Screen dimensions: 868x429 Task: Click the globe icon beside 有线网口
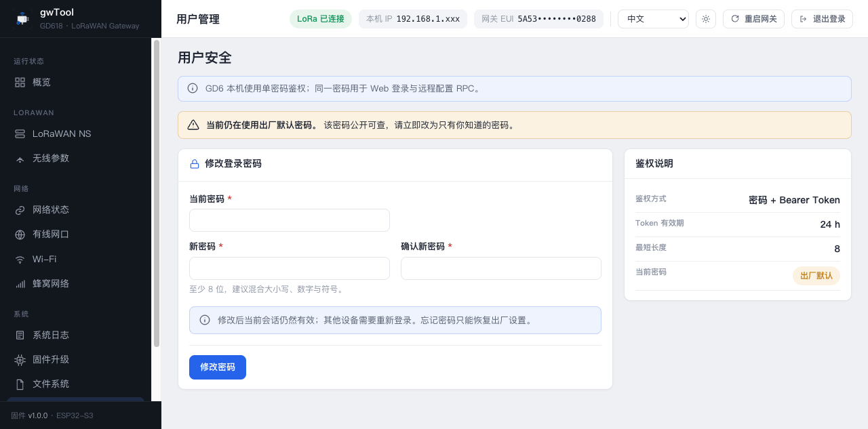[20, 234]
